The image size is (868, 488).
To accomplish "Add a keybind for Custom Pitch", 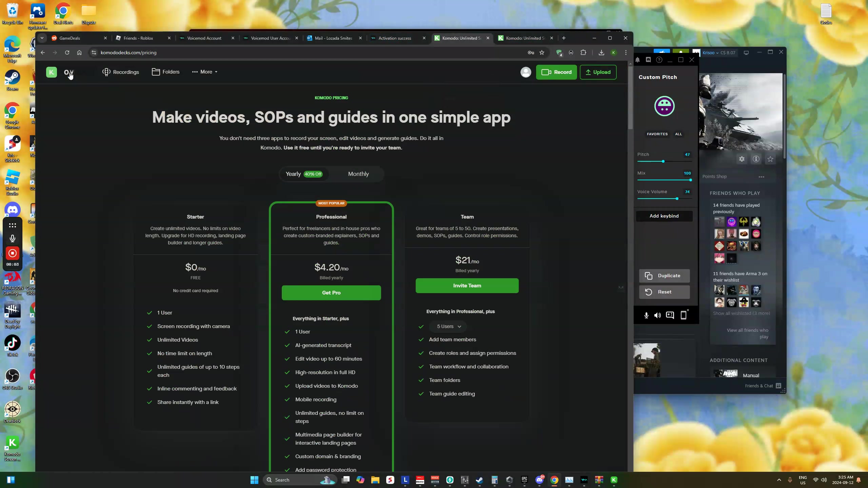I will coord(664,216).
